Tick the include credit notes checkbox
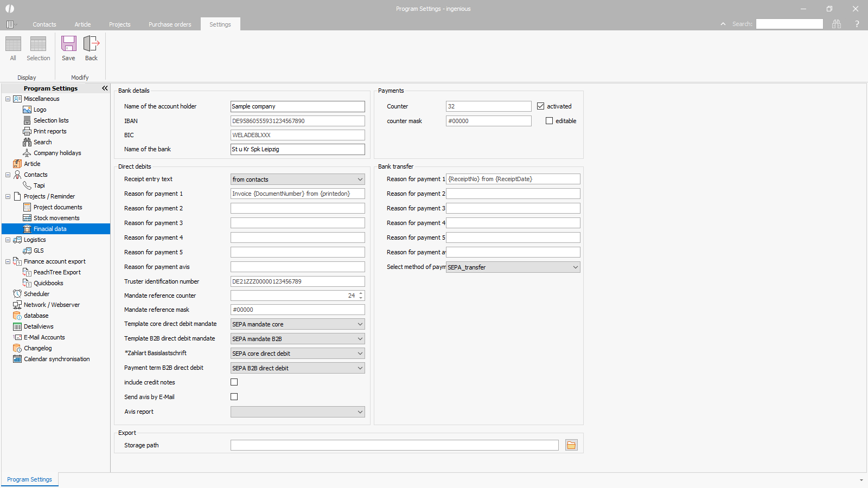Screen dimensions: 868x488 (x=234, y=382)
